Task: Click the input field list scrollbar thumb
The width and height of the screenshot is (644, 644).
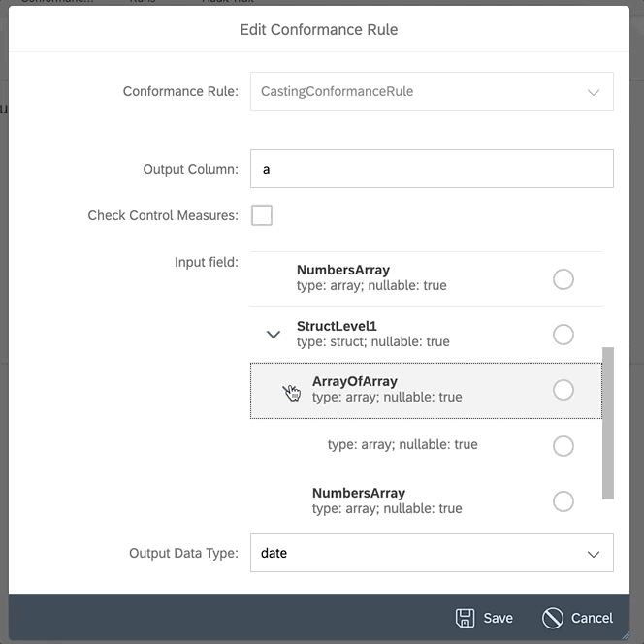Action: tap(608, 423)
